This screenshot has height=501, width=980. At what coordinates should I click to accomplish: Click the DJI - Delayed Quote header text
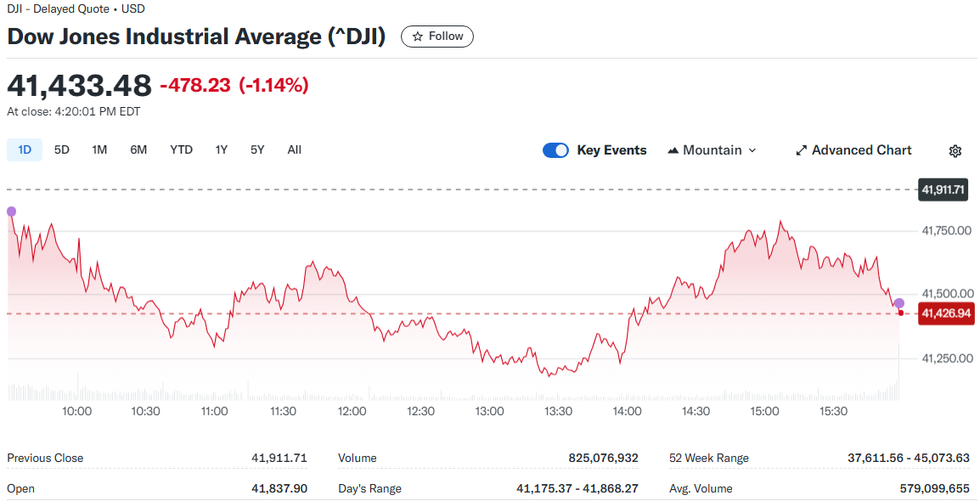pos(76,9)
